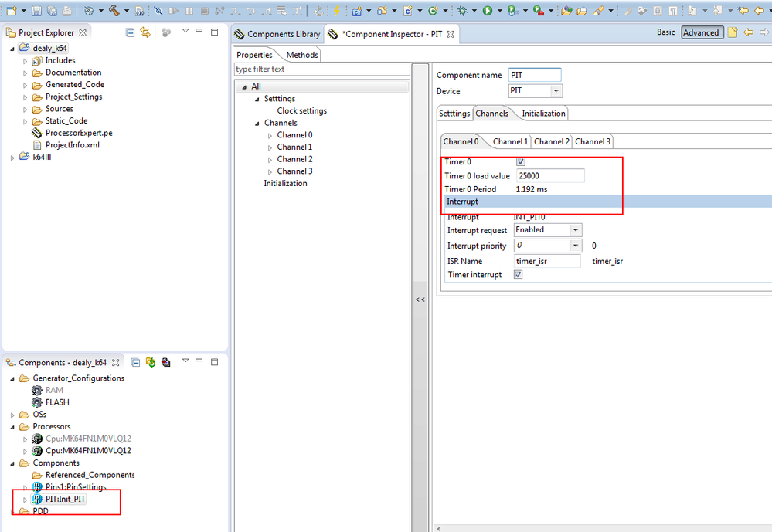Click the Resume debug icon
This screenshot has height=532, width=772.
[174, 10]
